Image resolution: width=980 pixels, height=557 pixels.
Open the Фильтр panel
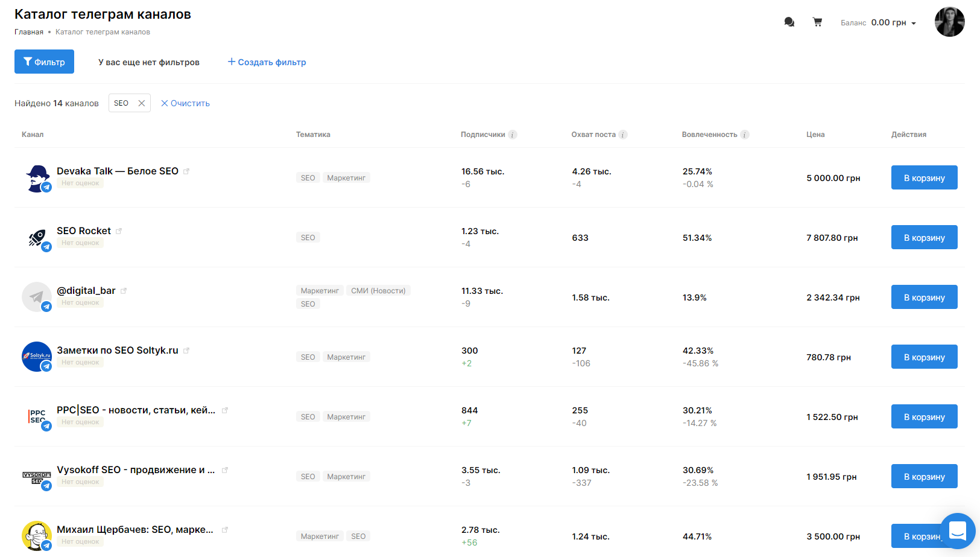(44, 62)
